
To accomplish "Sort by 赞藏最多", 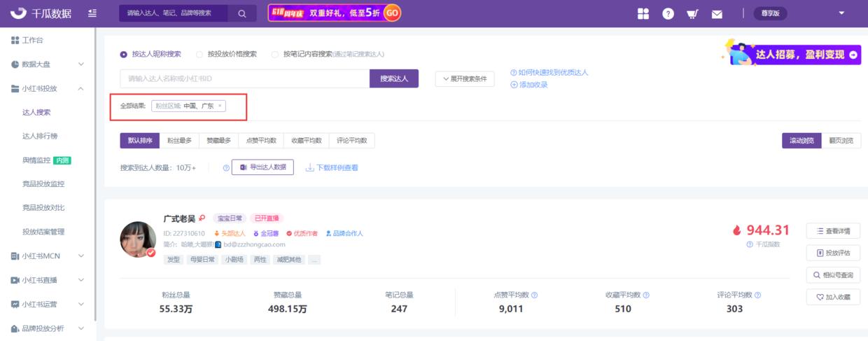I will (218, 141).
